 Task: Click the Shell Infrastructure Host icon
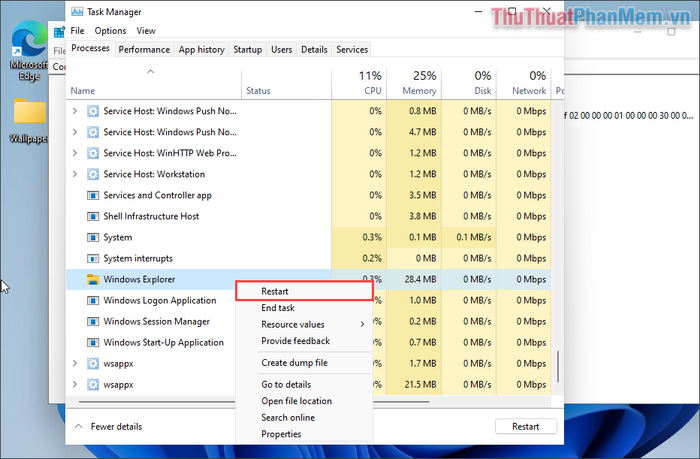(93, 216)
